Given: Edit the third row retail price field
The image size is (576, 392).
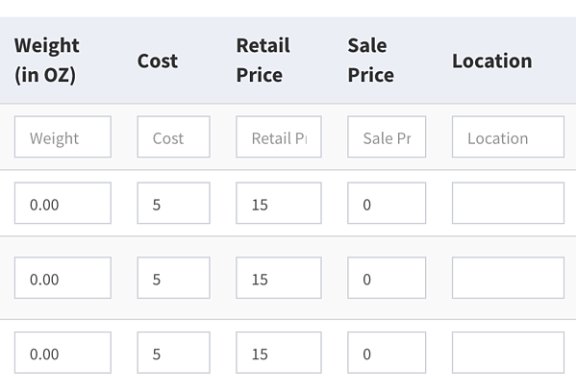Looking at the screenshot, I should coord(279,353).
